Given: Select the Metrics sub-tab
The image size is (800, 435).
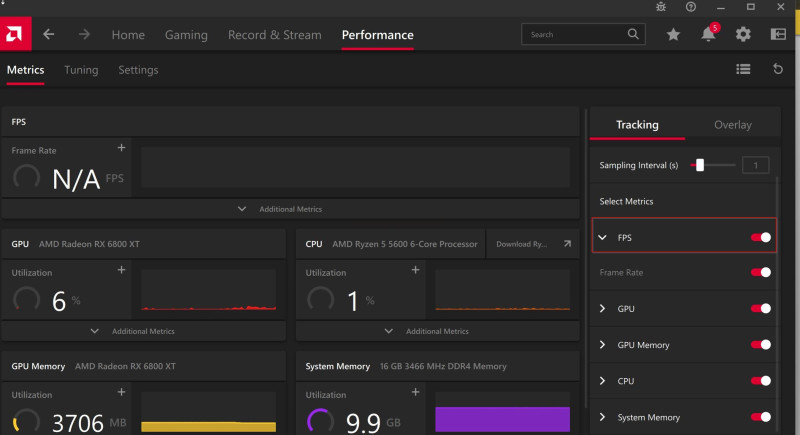Looking at the screenshot, I should [x=26, y=70].
